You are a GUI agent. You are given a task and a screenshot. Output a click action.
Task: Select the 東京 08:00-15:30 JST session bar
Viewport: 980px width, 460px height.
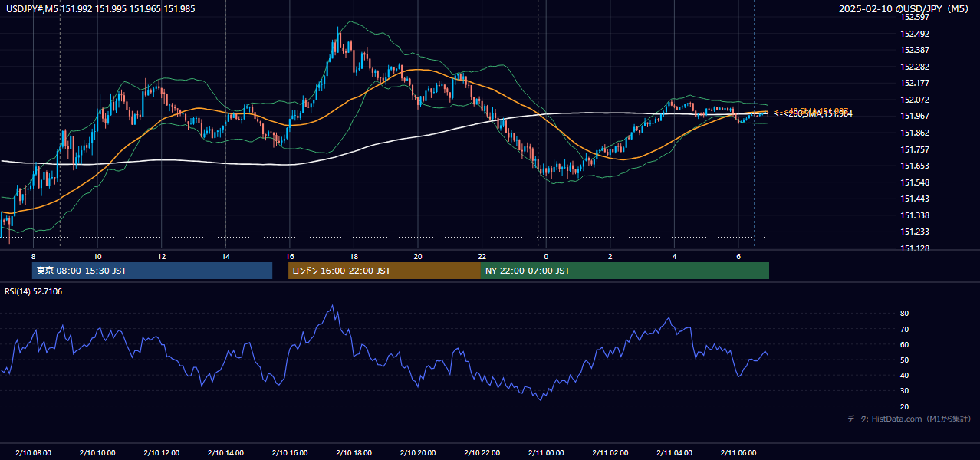tap(152, 271)
